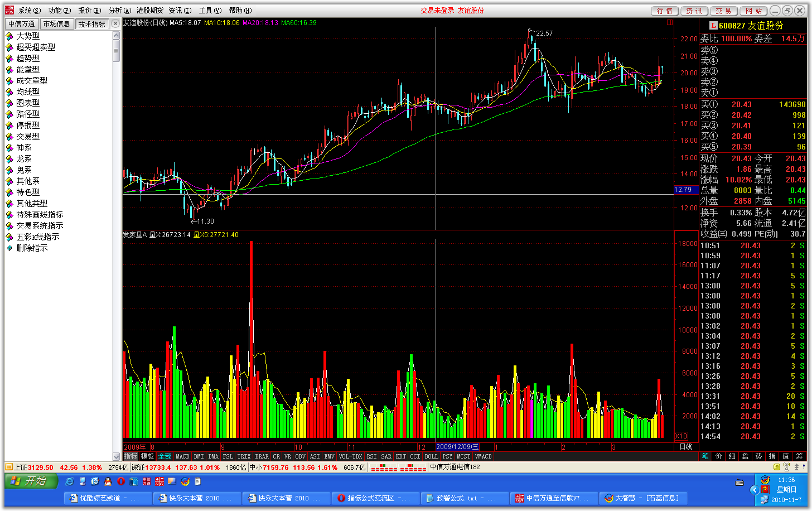The width and height of the screenshot is (812, 511).
Task: Expand the 交易系统指示 category
Action: point(40,226)
